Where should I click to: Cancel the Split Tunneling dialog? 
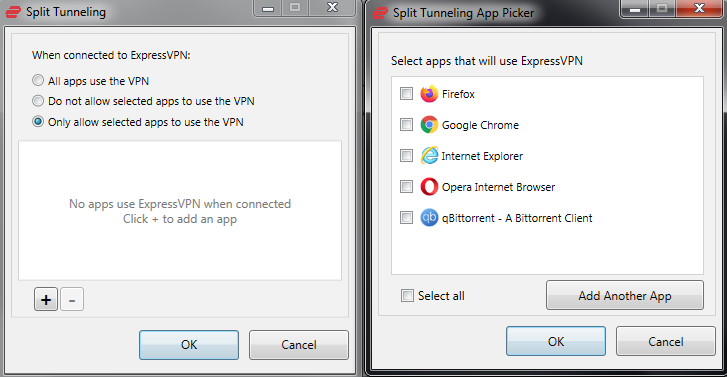299,345
